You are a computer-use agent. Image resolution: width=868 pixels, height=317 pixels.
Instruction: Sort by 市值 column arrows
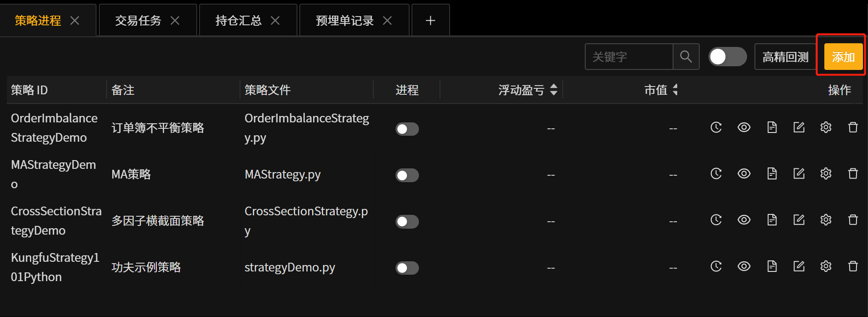675,90
